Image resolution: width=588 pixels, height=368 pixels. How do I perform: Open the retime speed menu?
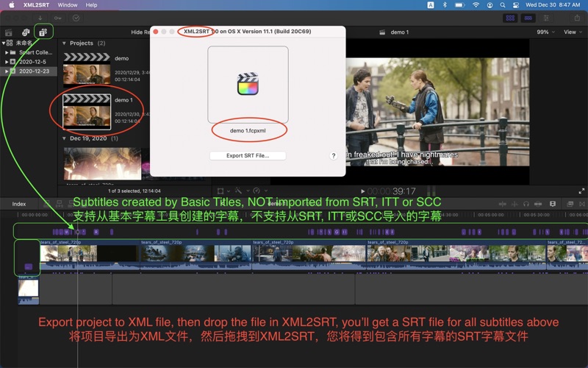(x=260, y=191)
